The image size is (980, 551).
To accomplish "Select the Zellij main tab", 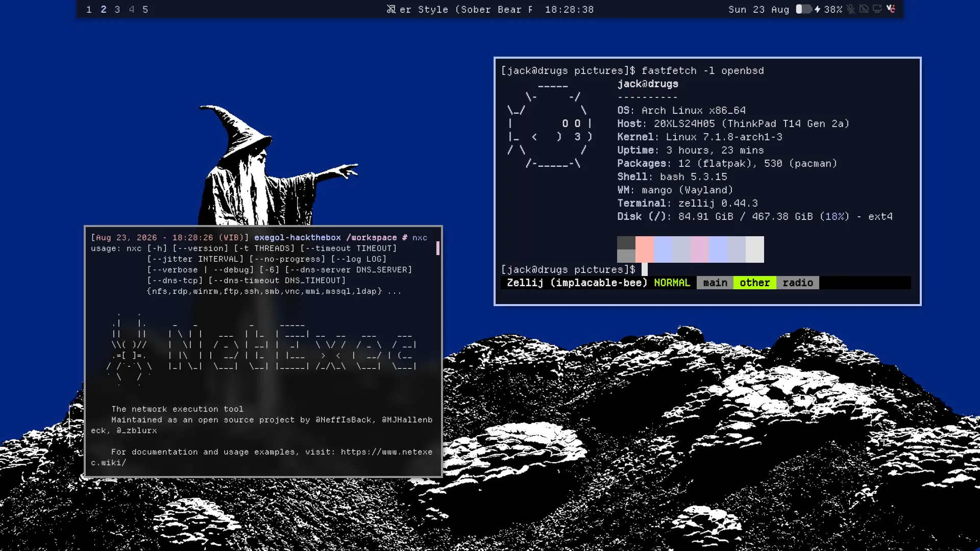I will 715,283.
